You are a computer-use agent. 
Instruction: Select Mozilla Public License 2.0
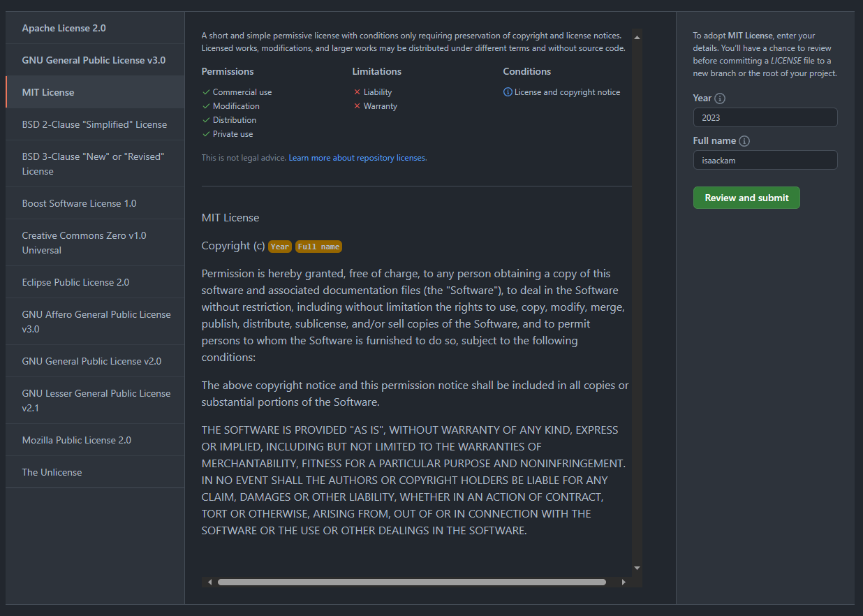tap(76, 440)
